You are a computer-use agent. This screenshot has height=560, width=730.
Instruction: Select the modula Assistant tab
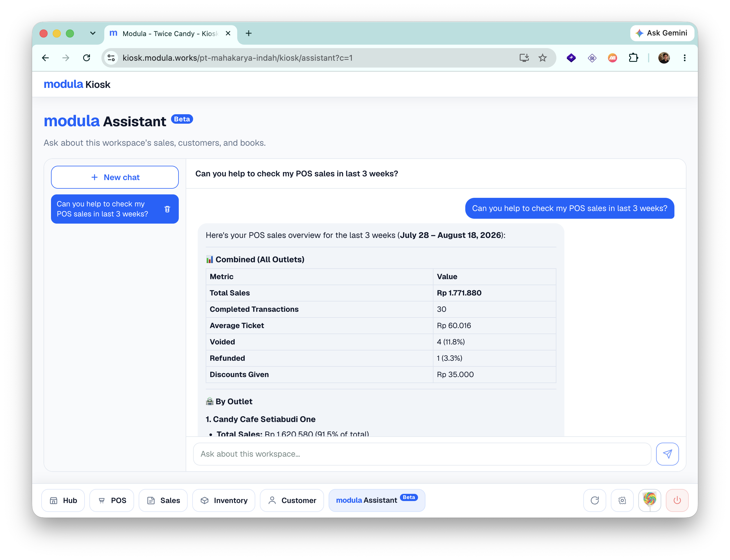pyautogui.click(x=377, y=500)
